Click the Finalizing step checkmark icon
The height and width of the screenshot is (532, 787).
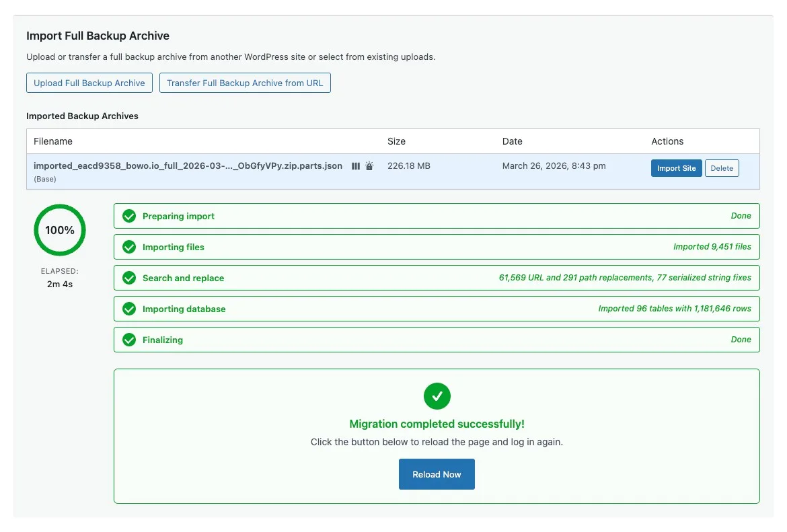129,340
